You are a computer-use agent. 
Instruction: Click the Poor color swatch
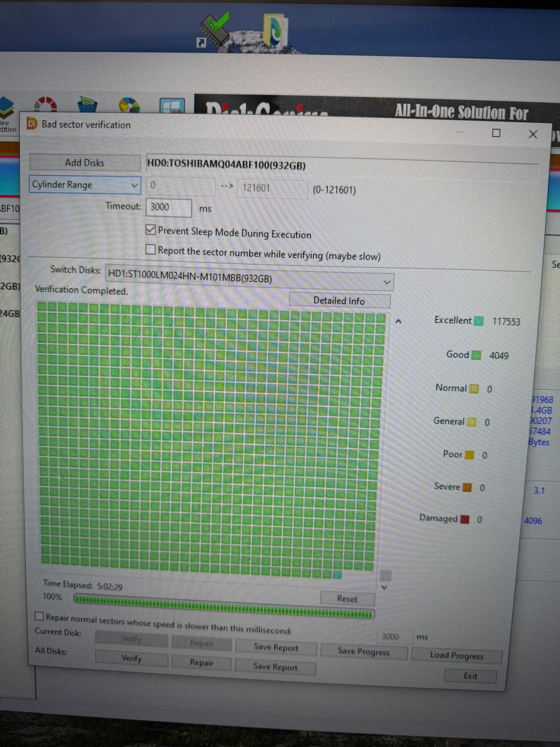[469, 455]
